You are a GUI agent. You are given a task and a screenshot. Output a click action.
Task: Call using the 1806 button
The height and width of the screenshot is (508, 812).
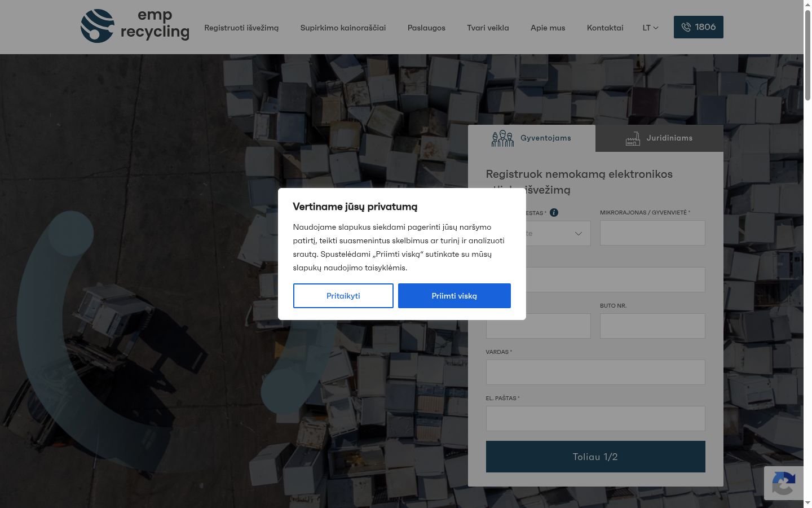click(x=699, y=27)
